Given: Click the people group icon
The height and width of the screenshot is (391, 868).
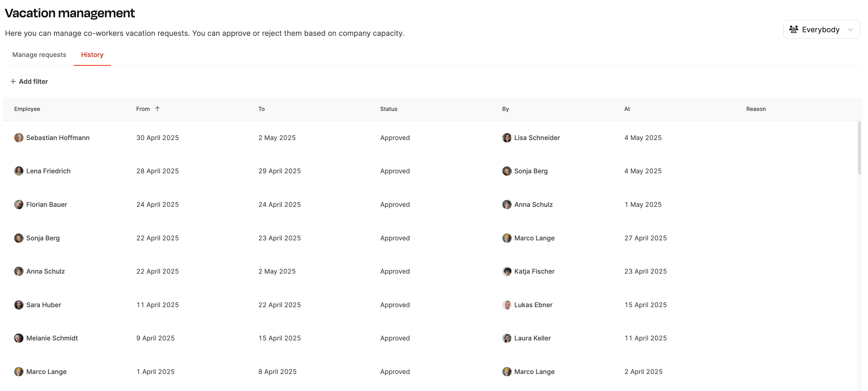Looking at the screenshot, I should pyautogui.click(x=793, y=29).
